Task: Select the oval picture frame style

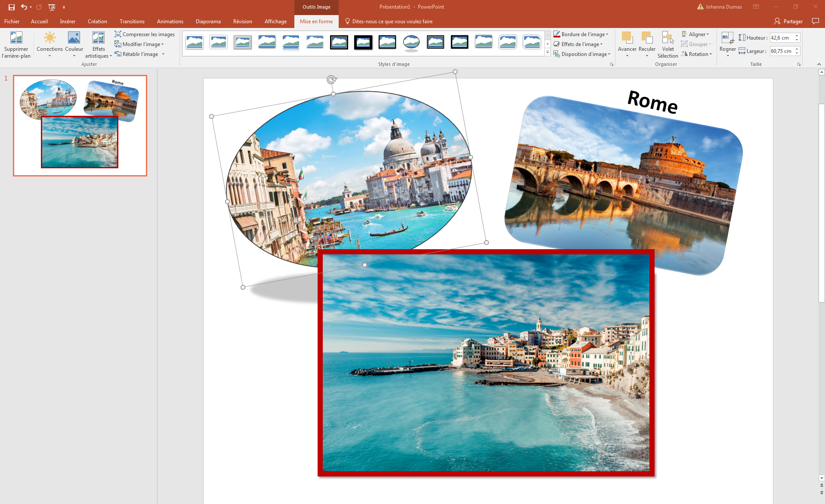Action: tap(411, 43)
